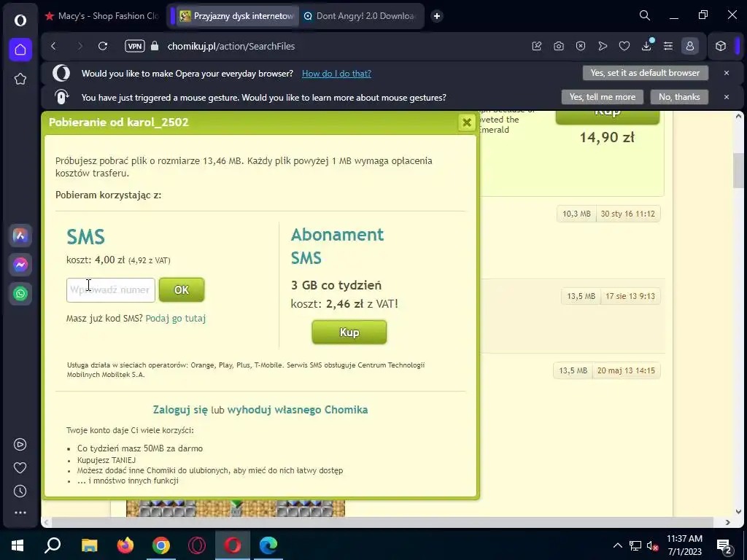Expand the system tray hidden icons chevron
The image size is (747, 560).
617,545
